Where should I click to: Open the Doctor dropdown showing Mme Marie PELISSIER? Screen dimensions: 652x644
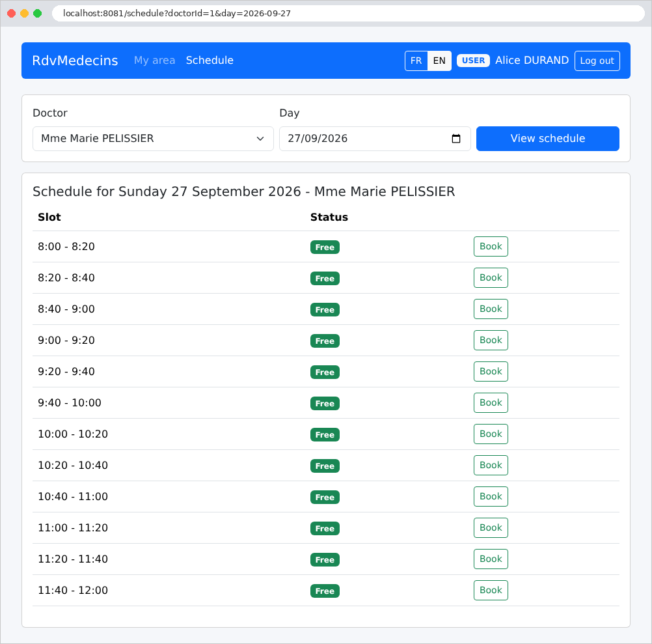(153, 139)
